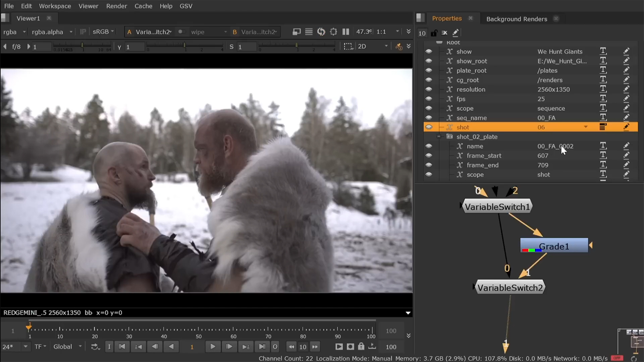Click pencil edit icon on highlighted shot row
The image size is (644, 362).
(x=626, y=127)
